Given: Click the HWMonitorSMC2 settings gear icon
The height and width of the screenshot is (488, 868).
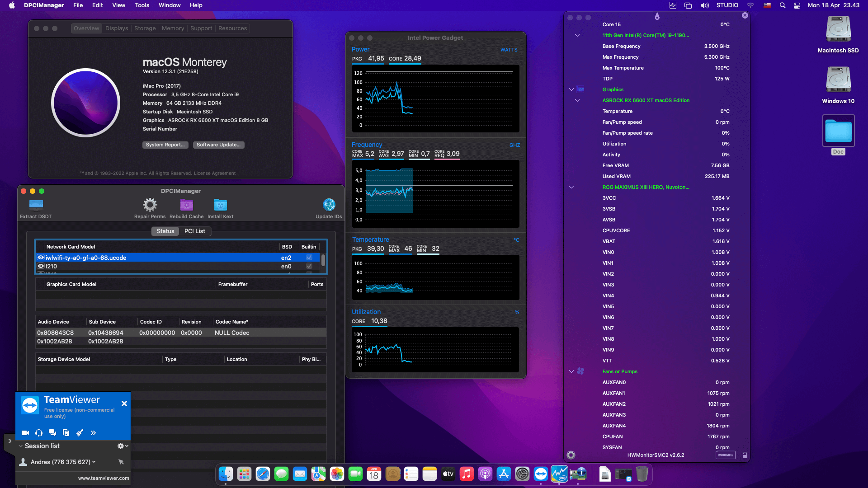Looking at the screenshot, I should pos(571,455).
